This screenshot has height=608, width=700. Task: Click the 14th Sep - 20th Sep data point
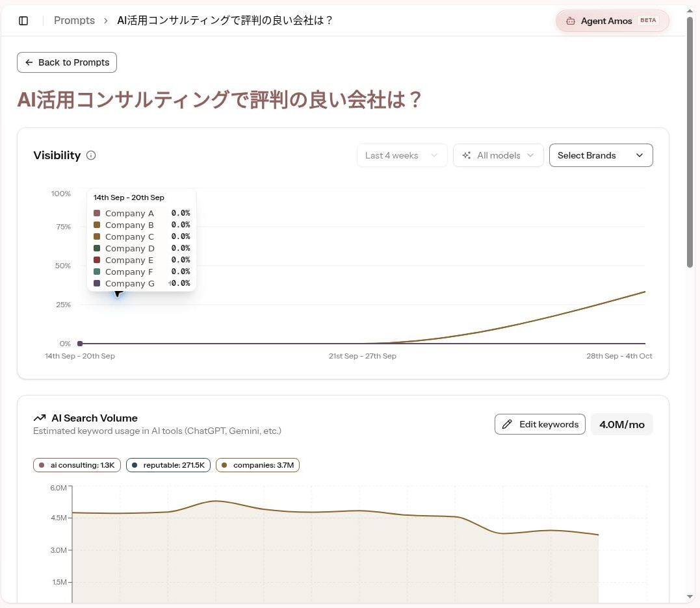point(80,344)
